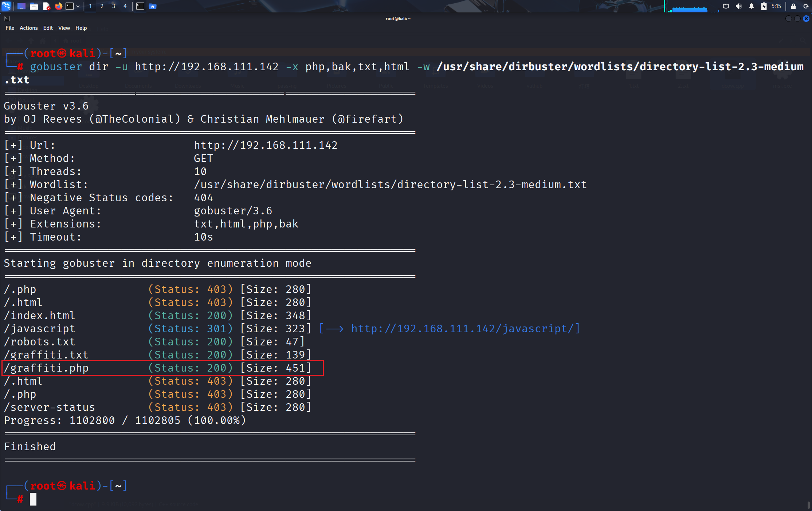Click the show desktop panel icon
The image size is (812, 511).
click(21, 6)
